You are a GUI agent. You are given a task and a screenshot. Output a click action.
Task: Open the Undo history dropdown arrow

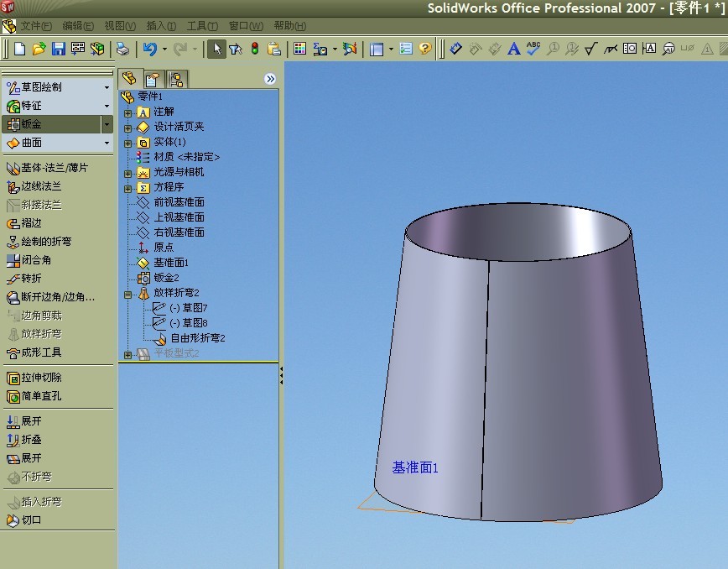pyautogui.click(x=164, y=49)
